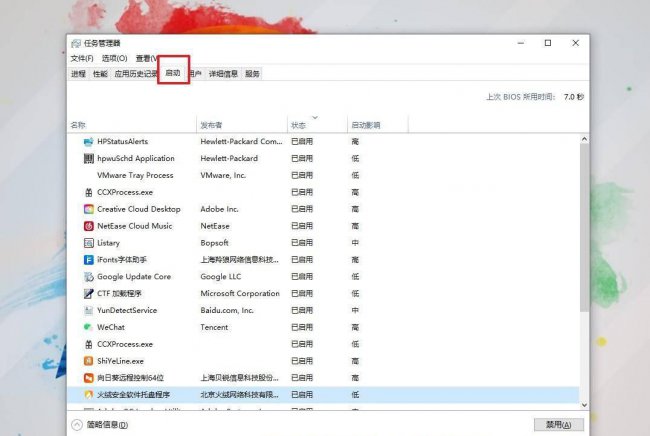Sort by the 状态 column header
This screenshot has width=650, height=436.
[x=317, y=125]
